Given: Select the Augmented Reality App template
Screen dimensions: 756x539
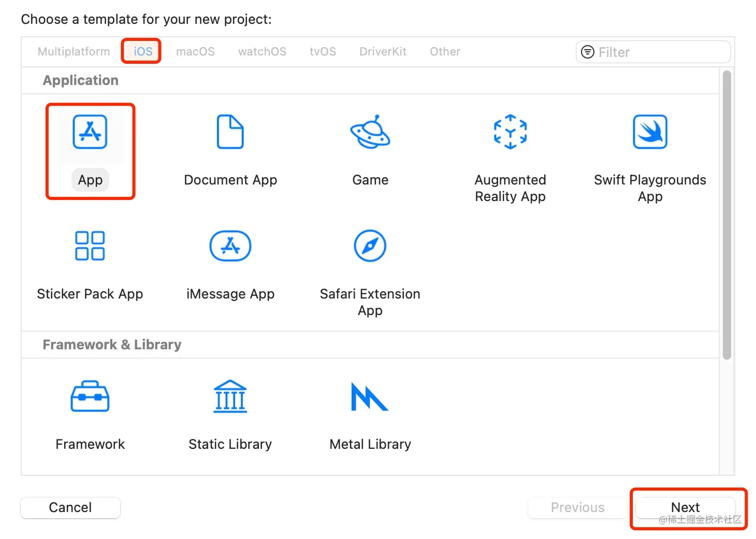Looking at the screenshot, I should tap(510, 133).
